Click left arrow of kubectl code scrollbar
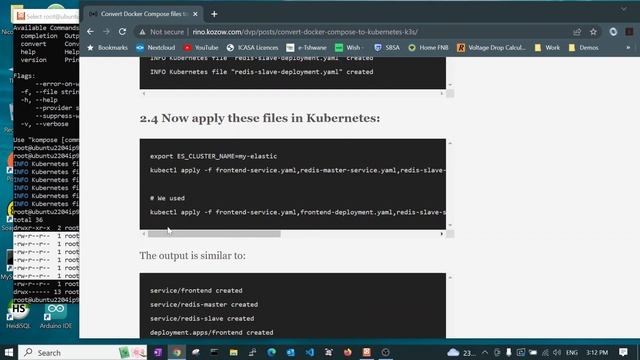This screenshot has height=360, width=640. (x=144, y=234)
